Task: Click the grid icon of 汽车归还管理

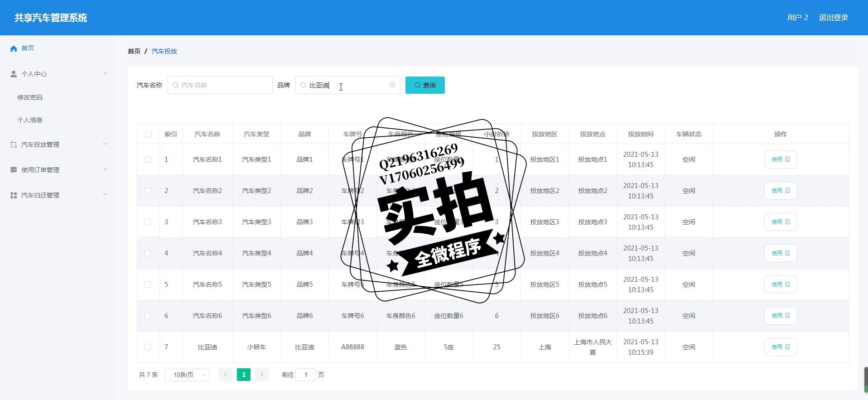Action: tap(14, 195)
